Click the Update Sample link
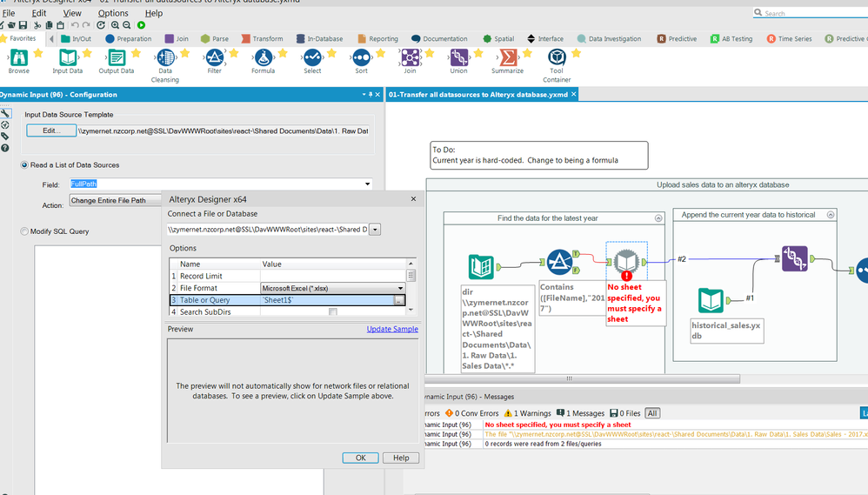 (x=392, y=329)
